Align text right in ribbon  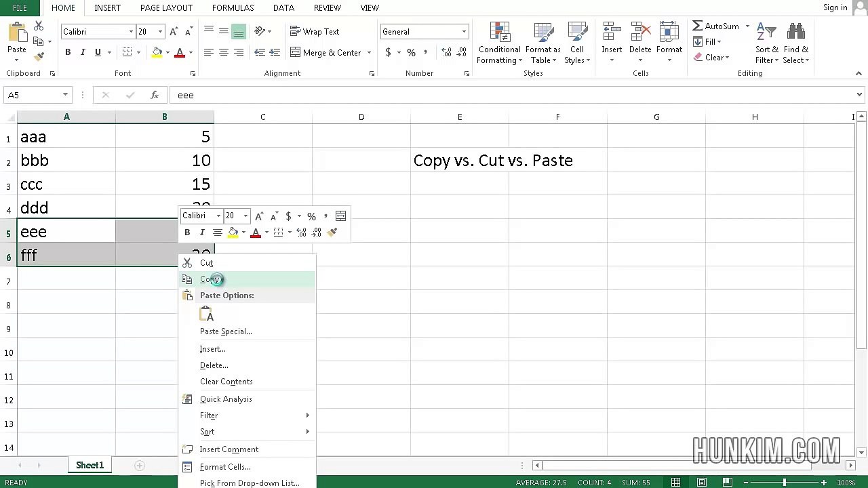click(239, 52)
